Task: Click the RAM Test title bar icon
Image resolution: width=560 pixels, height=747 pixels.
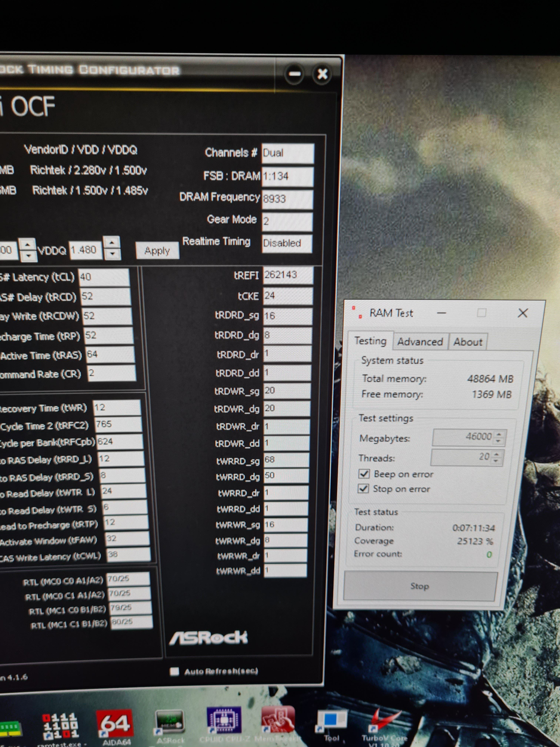Action: pyautogui.click(x=357, y=312)
